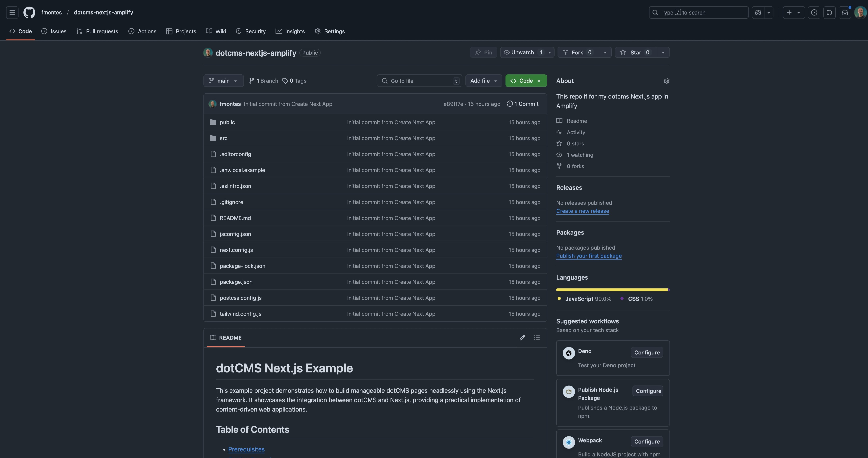The width and height of the screenshot is (868, 458).
Task: Click the Copilot icon in the header
Action: pyautogui.click(x=758, y=12)
